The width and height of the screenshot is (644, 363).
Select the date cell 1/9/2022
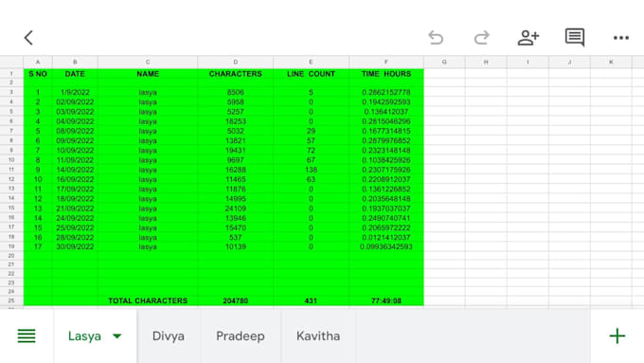[x=75, y=93]
